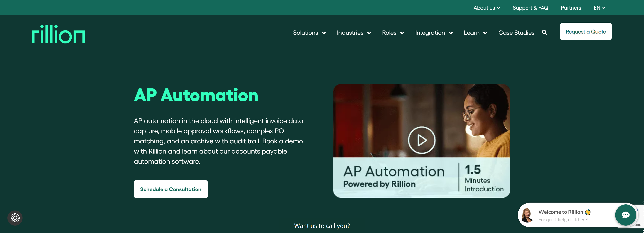Viewport: 644px width, 233px height.
Task: Click the Rillion logo
Action: (x=58, y=34)
